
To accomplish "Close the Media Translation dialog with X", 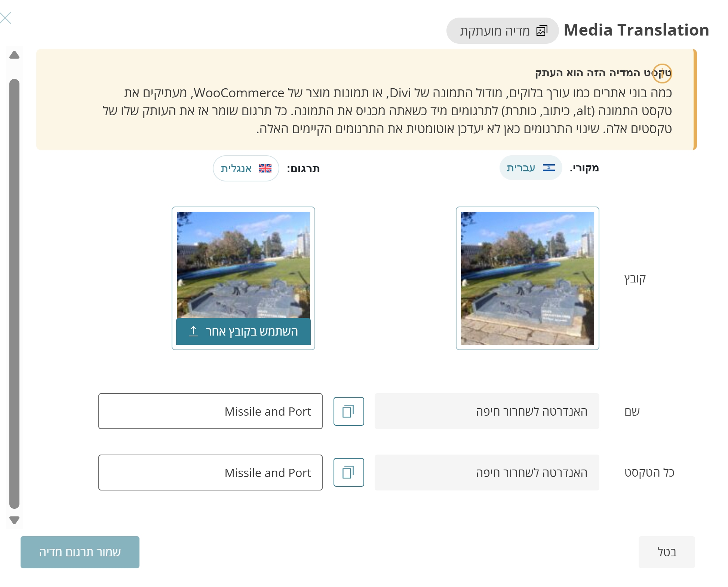I will pyautogui.click(x=6, y=18).
